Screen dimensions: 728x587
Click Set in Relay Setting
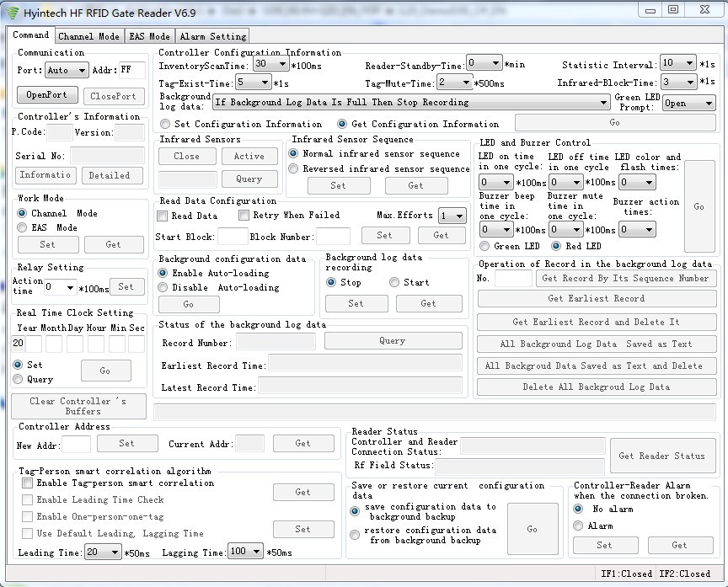pos(126,287)
